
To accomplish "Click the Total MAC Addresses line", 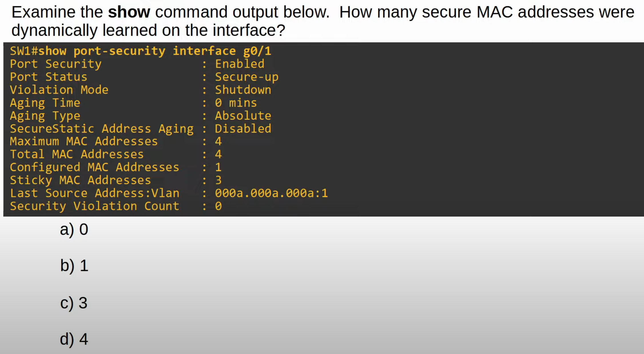I will click(116, 154).
